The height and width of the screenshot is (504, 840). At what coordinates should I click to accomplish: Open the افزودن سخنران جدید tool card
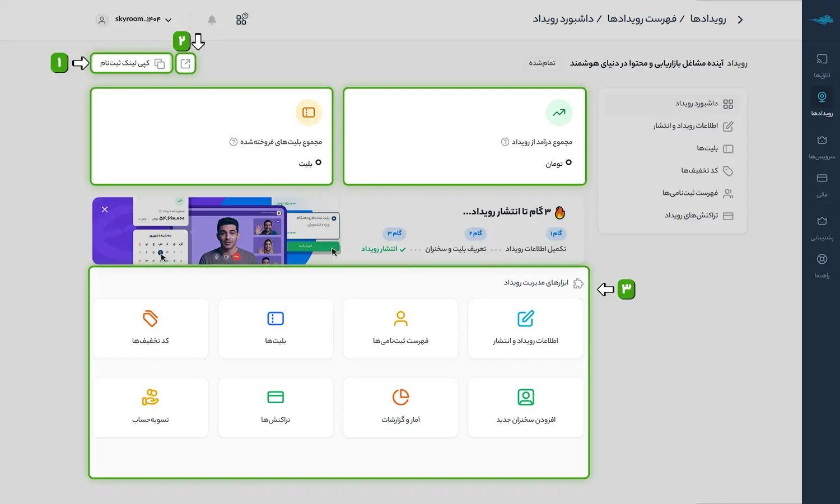tap(525, 407)
